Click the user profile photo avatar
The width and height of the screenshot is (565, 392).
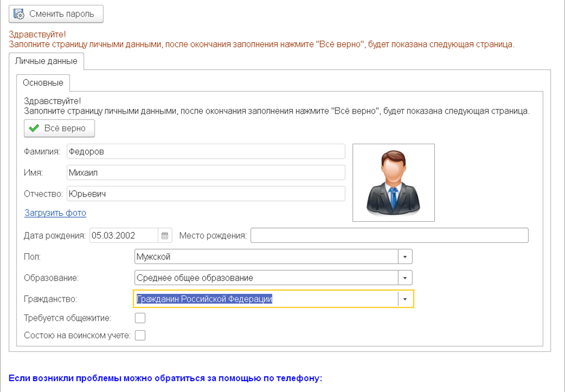393,182
